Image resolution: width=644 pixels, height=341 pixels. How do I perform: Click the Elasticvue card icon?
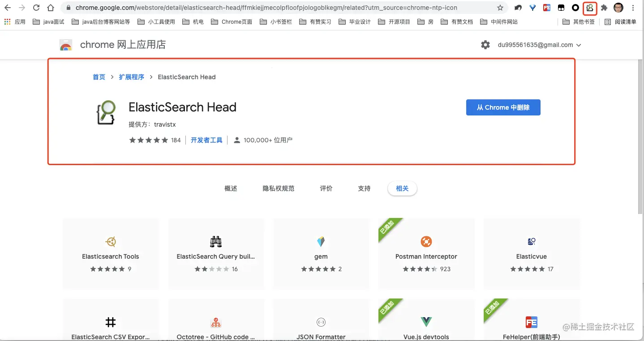[532, 242]
